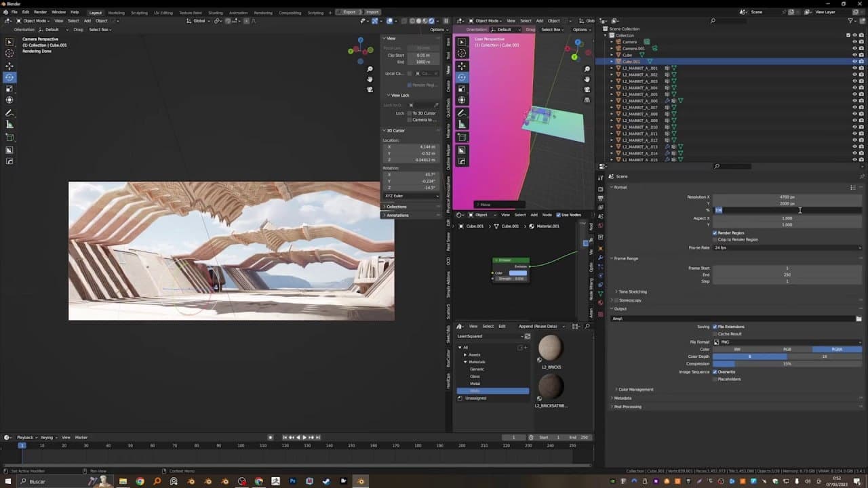Toggle the Overwrite checkbox
This screenshot has width=868, height=488.
point(715,372)
